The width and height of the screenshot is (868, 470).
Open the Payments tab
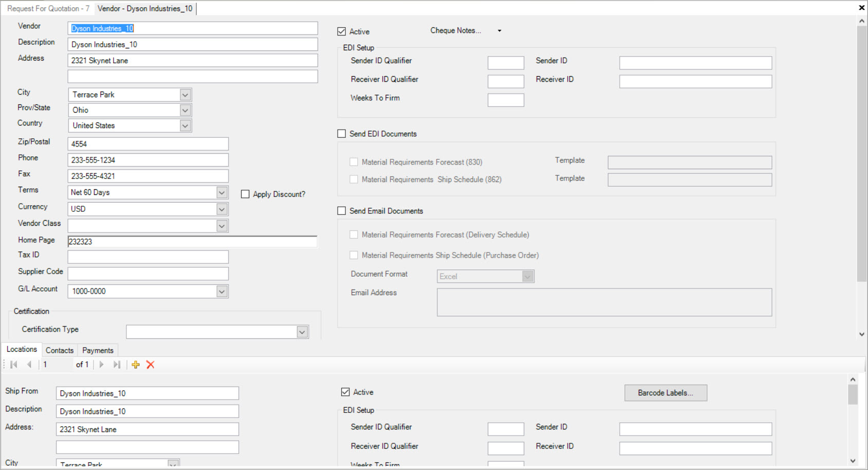[98, 350]
